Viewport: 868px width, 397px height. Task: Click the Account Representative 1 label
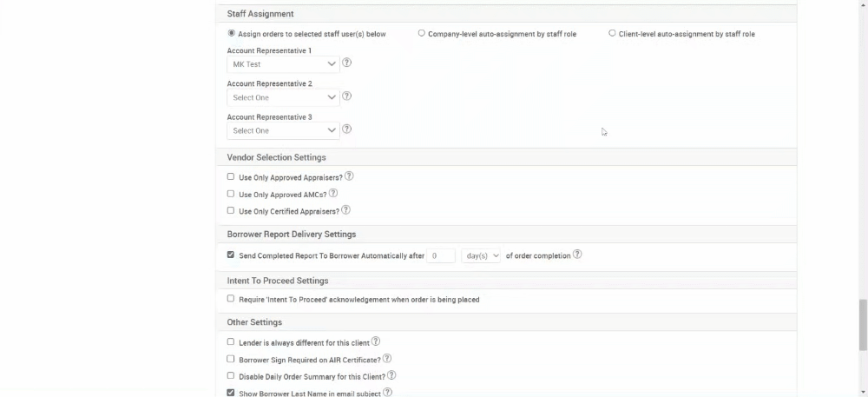[x=269, y=50]
